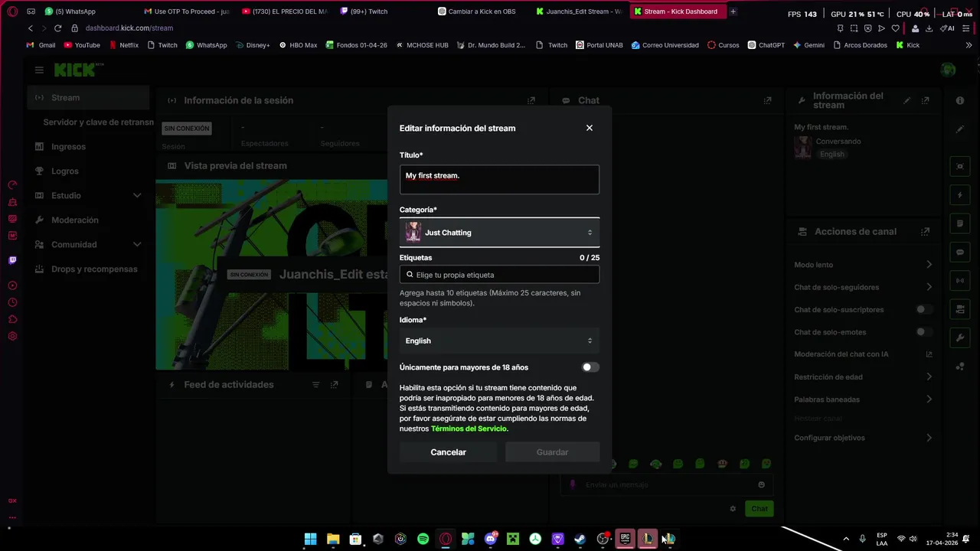Open Discord from the taskbar
The height and width of the screenshot is (551, 980).
(491, 539)
